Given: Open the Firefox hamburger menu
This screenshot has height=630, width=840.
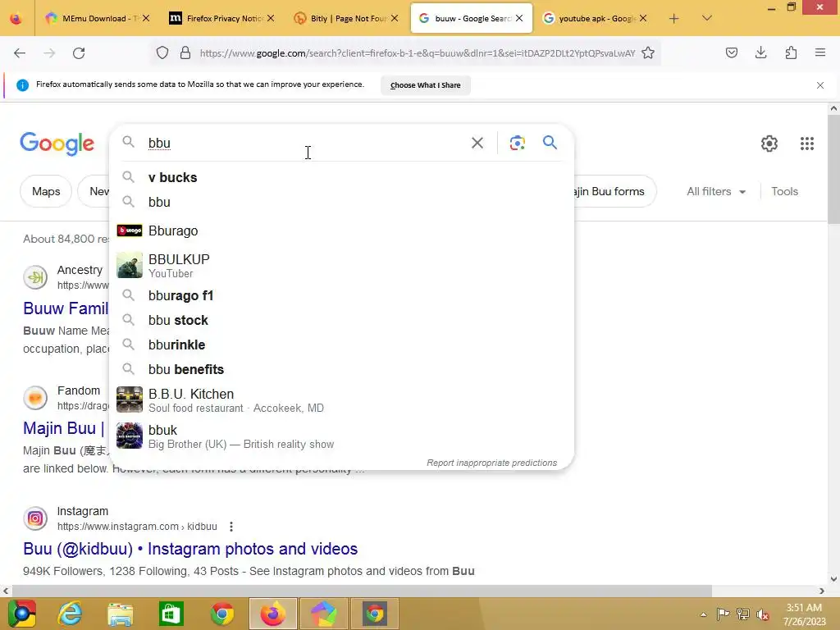Looking at the screenshot, I should pos(820,52).
